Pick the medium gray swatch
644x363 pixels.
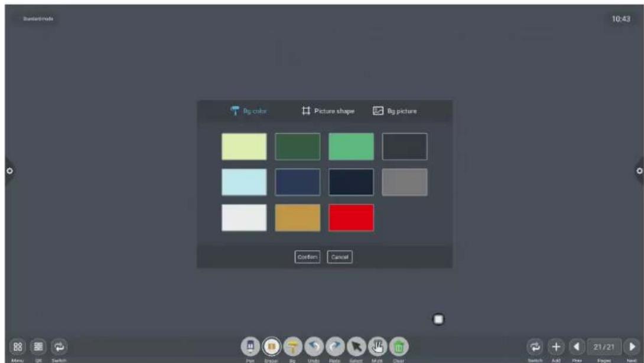(405, 182)
